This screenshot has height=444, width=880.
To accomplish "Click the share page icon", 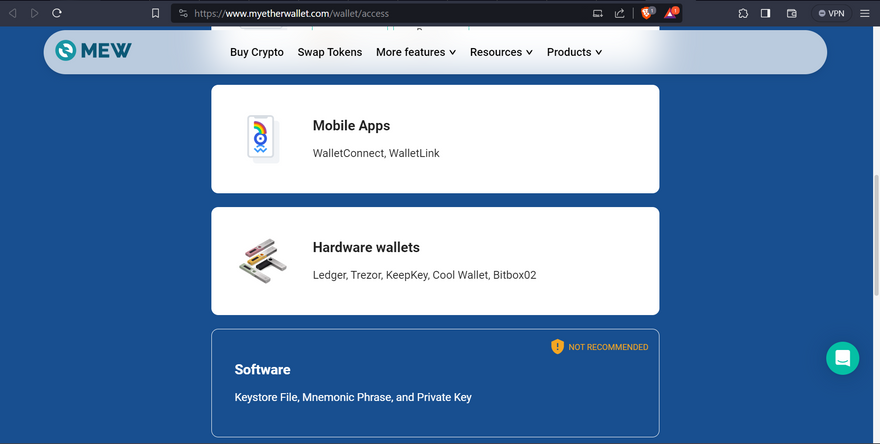I will coord(620,13).
